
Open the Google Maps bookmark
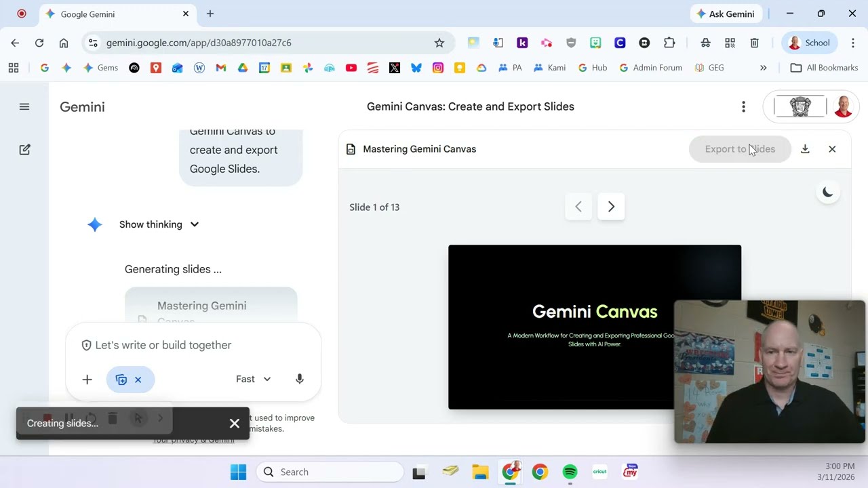point(156,68)
